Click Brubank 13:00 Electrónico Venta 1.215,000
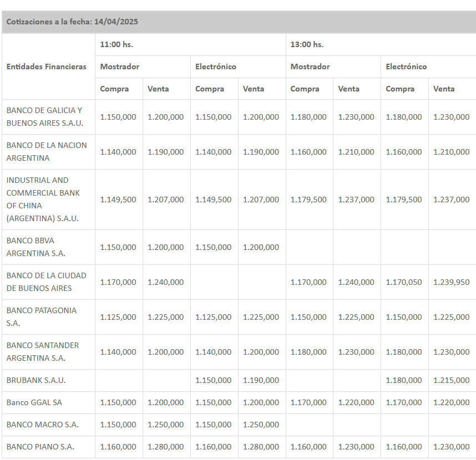Screen dimensions: 476x460 click(x=452, y=380)
